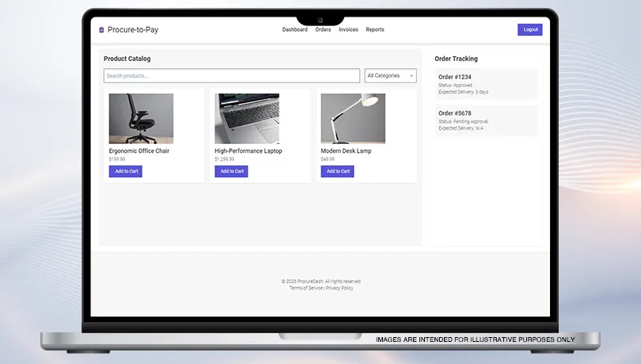Add the Ergonomic Office Chair to cart
Screen dimensions: 641x364
point(126,172)
